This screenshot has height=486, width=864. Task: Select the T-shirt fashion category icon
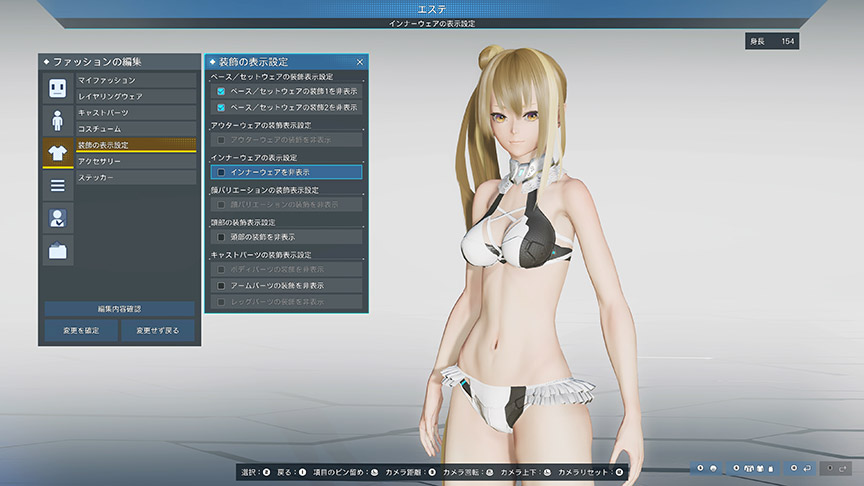click(x=57, y=153)
